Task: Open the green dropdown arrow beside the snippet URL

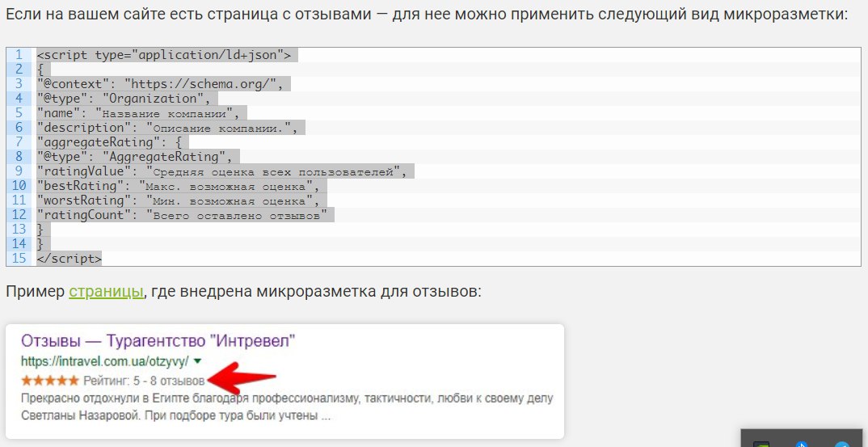Action: coord(198,361)
